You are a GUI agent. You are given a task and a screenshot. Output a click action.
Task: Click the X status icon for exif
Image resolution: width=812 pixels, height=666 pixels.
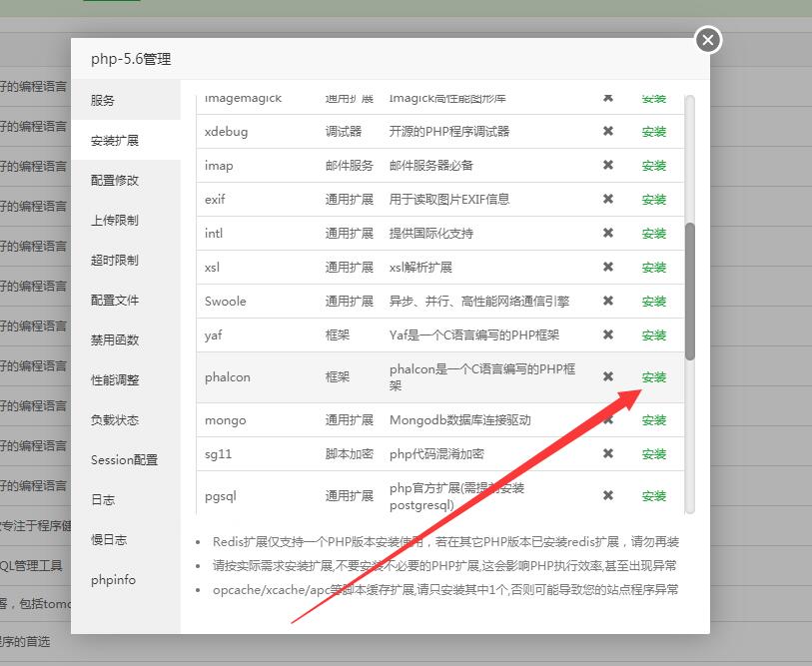pos(607,200)
